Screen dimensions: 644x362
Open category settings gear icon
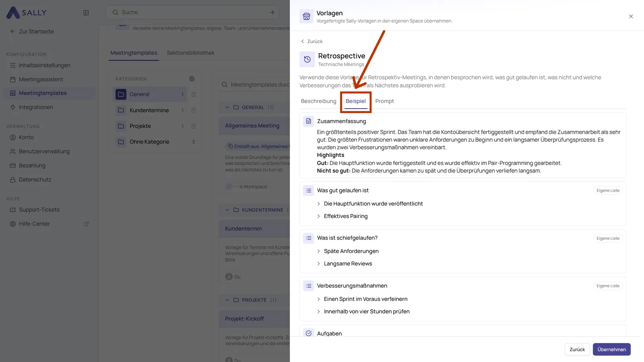tap(192, 79)
